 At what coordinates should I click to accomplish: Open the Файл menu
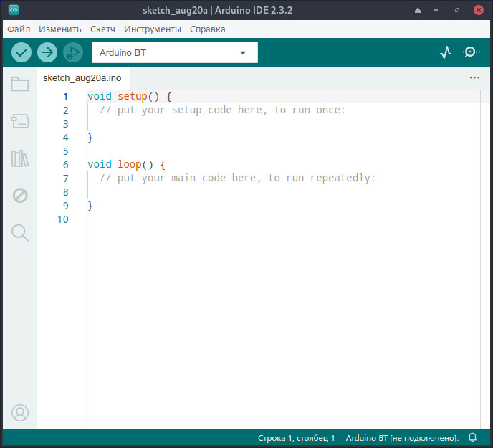[19, 29]
